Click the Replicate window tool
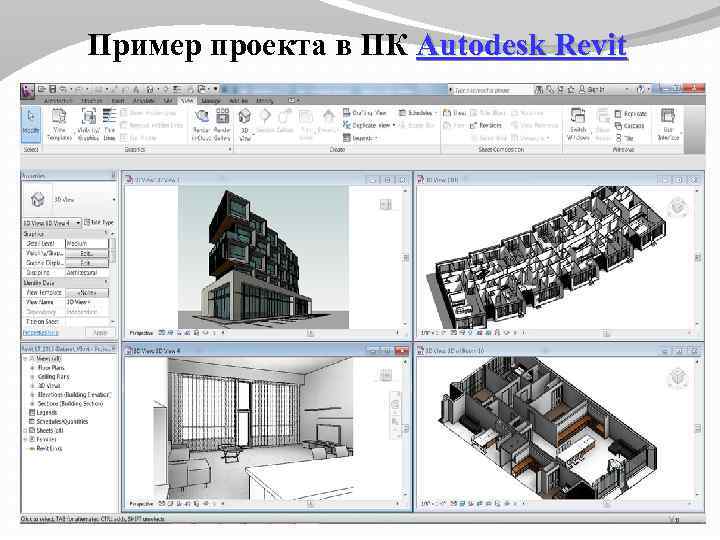The width and height of the screenshot is (720, 540). click(x=631, y=113)
